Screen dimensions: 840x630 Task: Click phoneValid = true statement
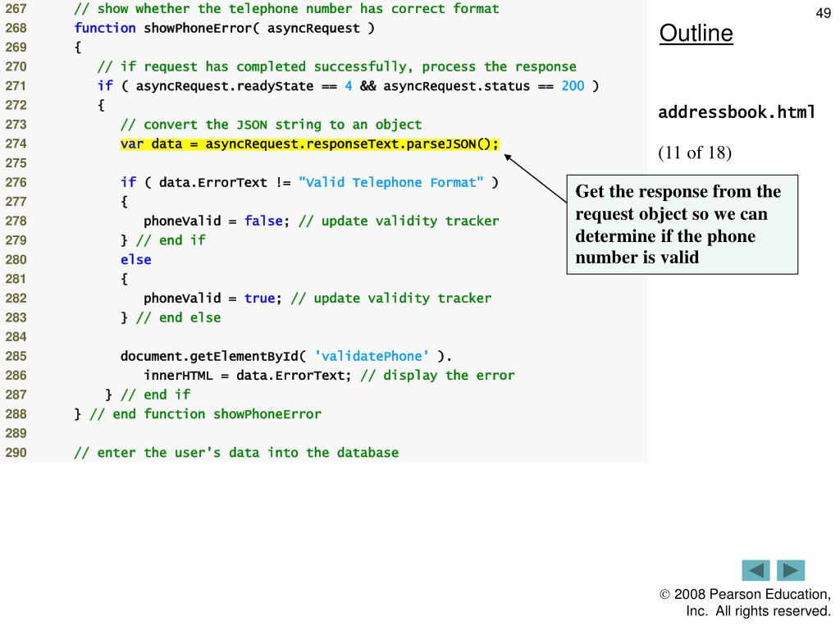pyautogui.click(x=212, y=299)
